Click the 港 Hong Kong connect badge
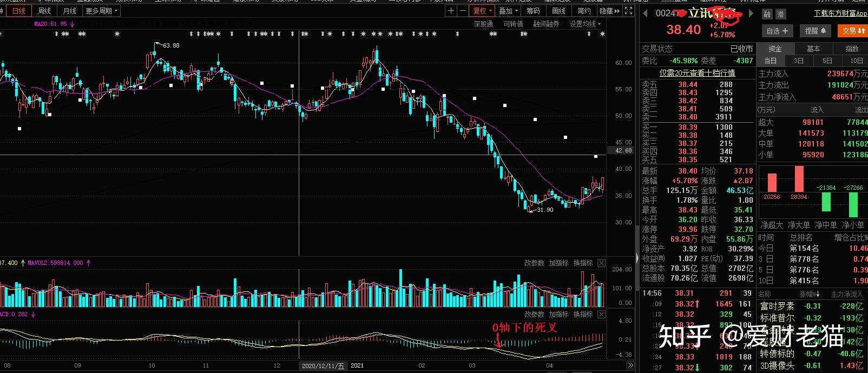The width and height of the screenshot is (868, 373). pyautogui.click(x=780, y=15)
